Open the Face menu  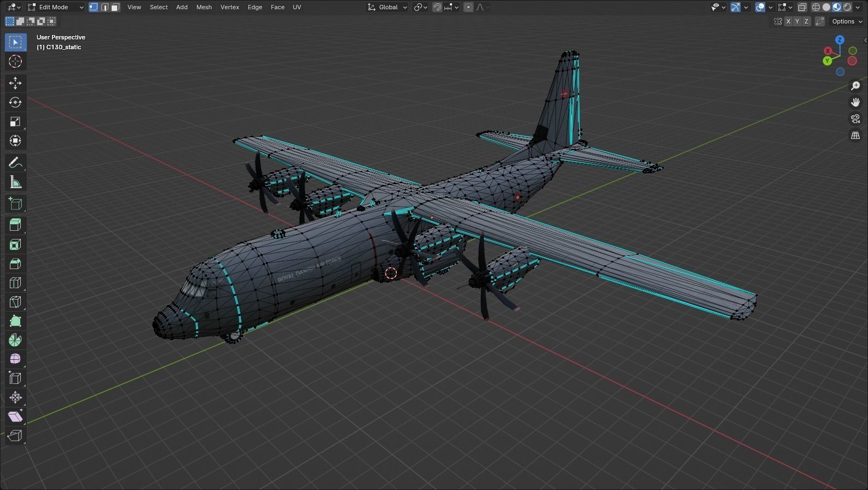tap(277, 7)
